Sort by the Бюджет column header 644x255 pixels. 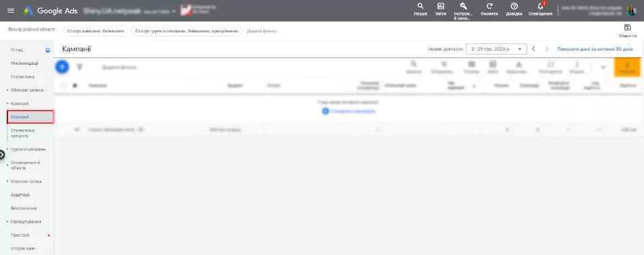(235, 86)
